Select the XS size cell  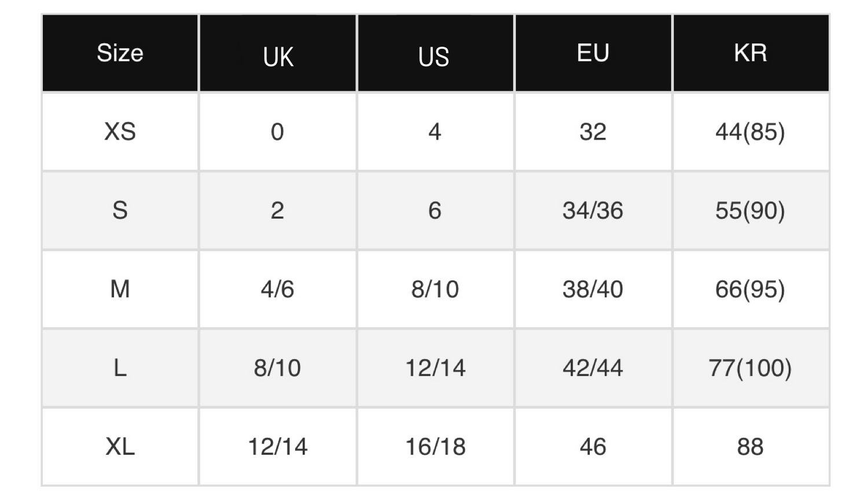pos(120,132)
